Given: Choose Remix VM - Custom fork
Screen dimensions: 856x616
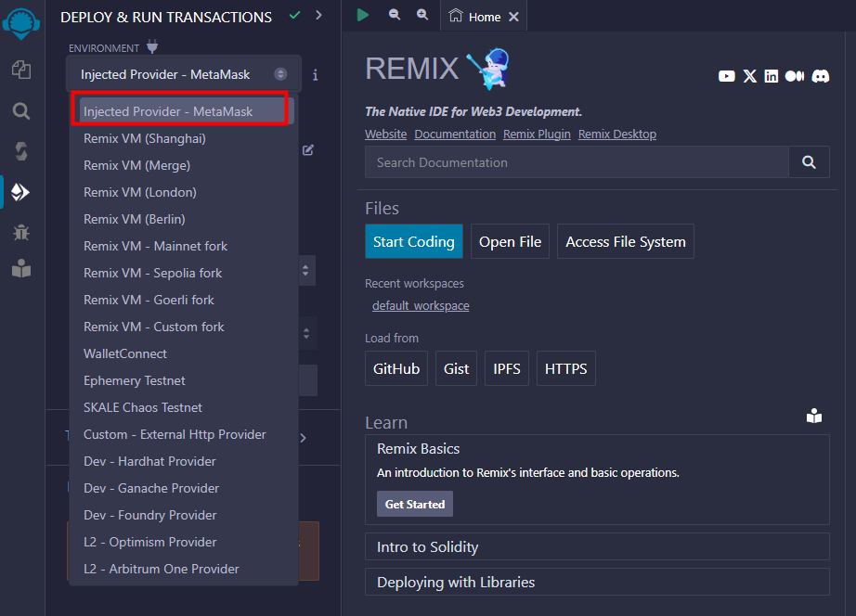Looking at the screenshot, I should [x=184, y=327].
